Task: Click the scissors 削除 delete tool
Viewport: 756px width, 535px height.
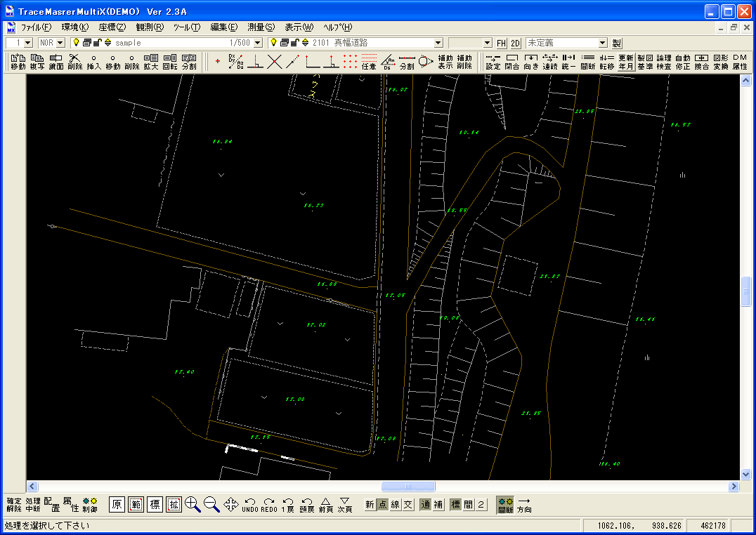Action: click(x=74, y=62)
